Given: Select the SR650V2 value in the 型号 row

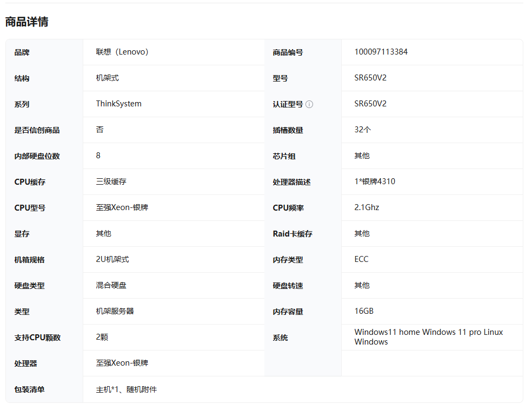Looking at the screenshot, I should point(370,78).
